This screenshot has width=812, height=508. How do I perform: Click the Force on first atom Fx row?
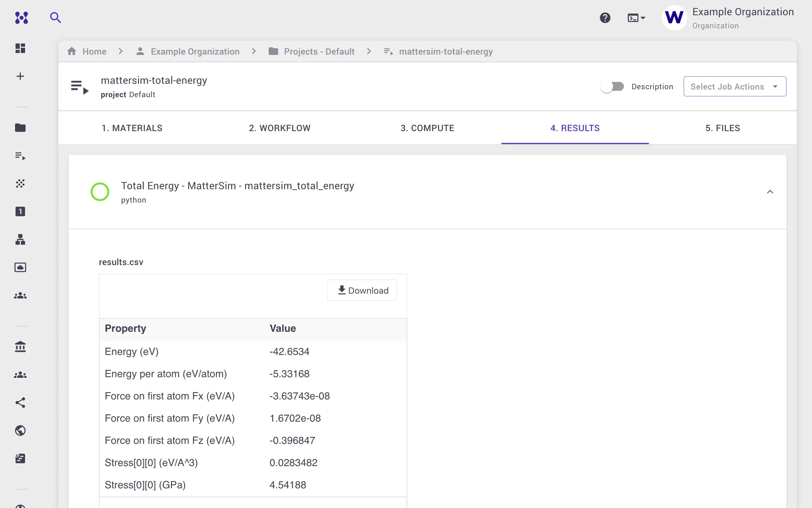coord(253,396)
